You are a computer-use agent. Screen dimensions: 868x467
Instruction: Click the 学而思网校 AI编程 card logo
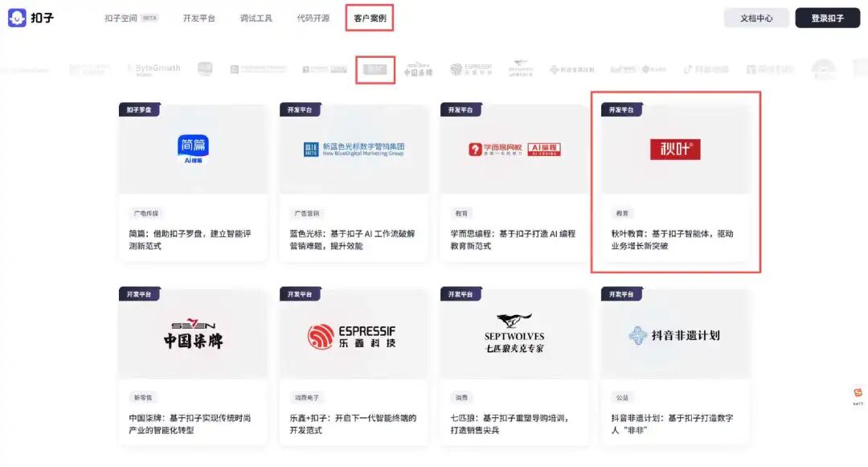tap(514, 150)
